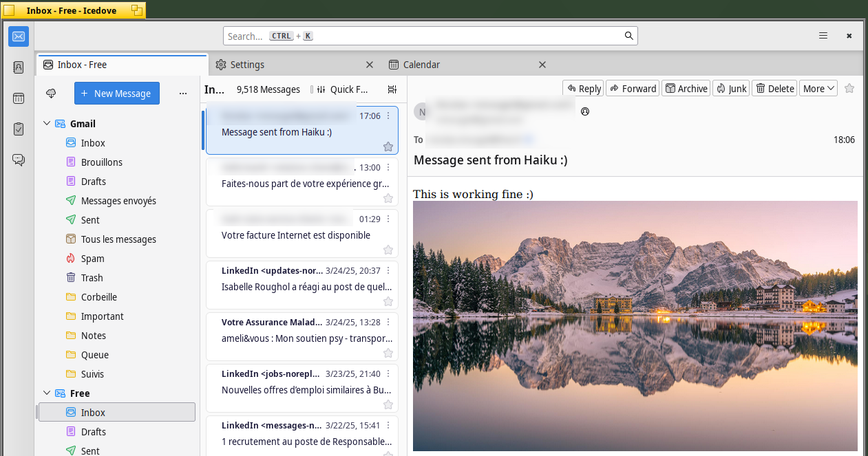Open the menu on the 01:29 message row
Screen dimensions: 868x456
tap(388, 219)
